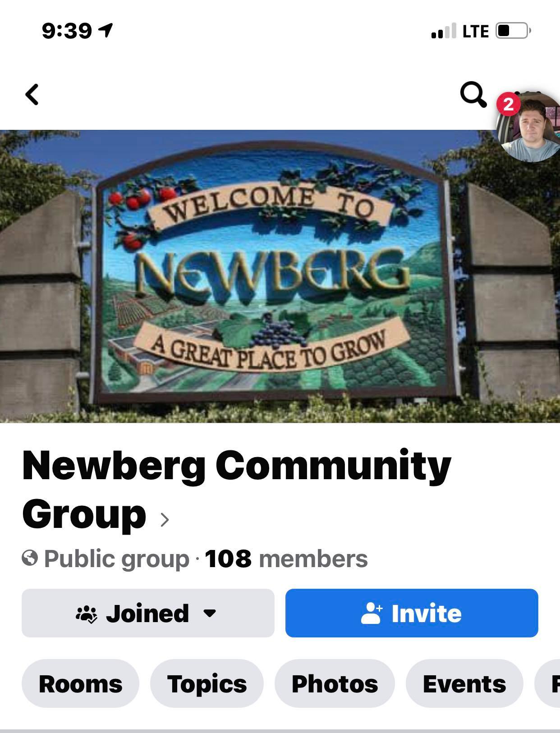Viewport: 560px width, 733px height.
Task: Tap the back arrow icon
Action: pyautogui.click(x=32, y=95)
